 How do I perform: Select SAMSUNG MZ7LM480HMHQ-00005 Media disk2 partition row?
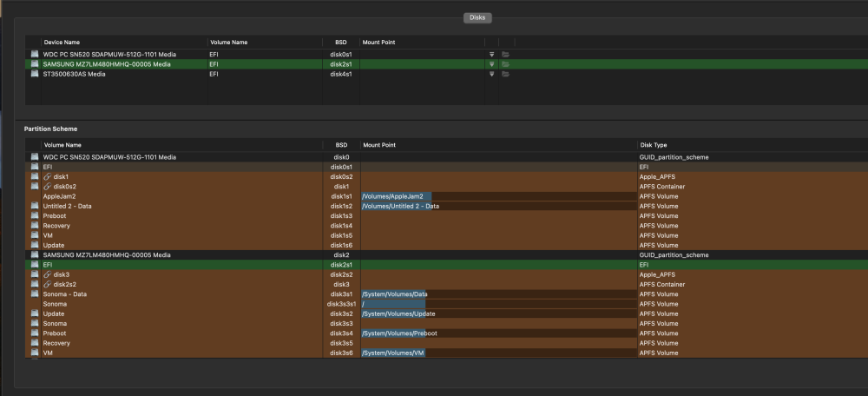[446, 255]
